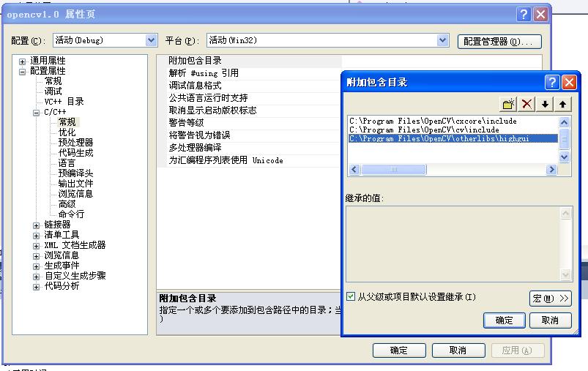Open the 平台 dropdown showing 活动(Win32)
588x371 pixels.
[x=442, y=40]
